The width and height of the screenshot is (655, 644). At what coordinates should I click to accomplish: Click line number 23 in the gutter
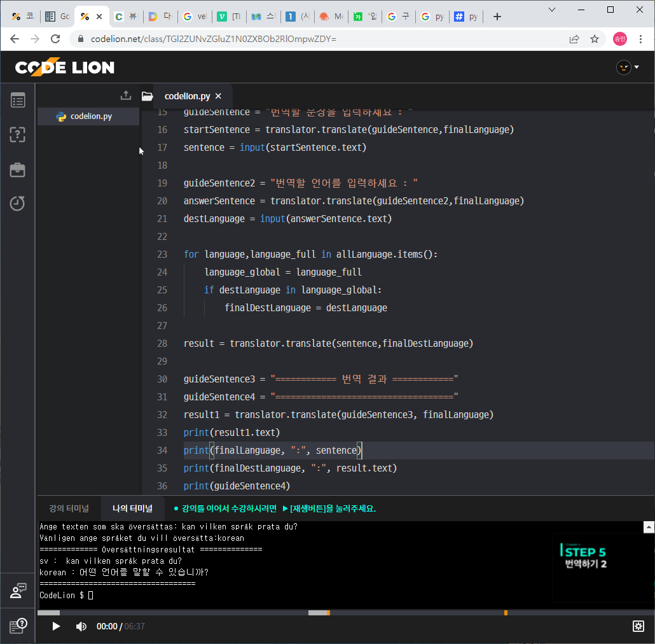click(x=162, y=255)
